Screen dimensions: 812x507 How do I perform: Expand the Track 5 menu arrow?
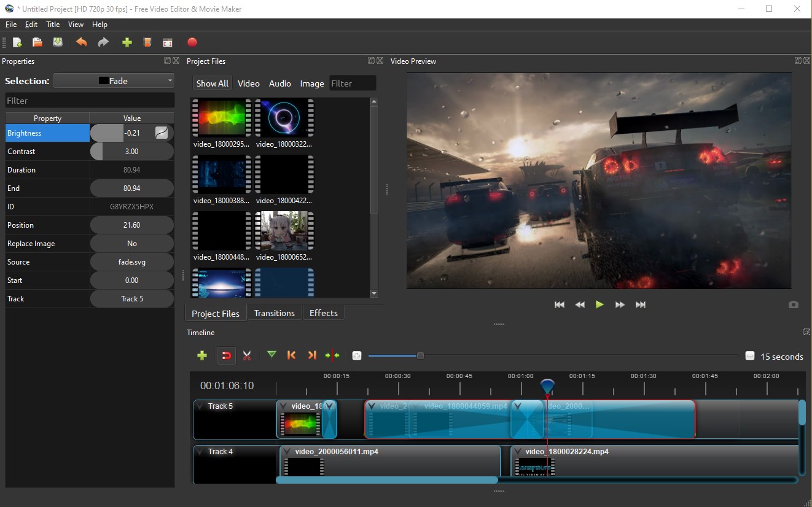pyautogui.click(x=200, y=406)
